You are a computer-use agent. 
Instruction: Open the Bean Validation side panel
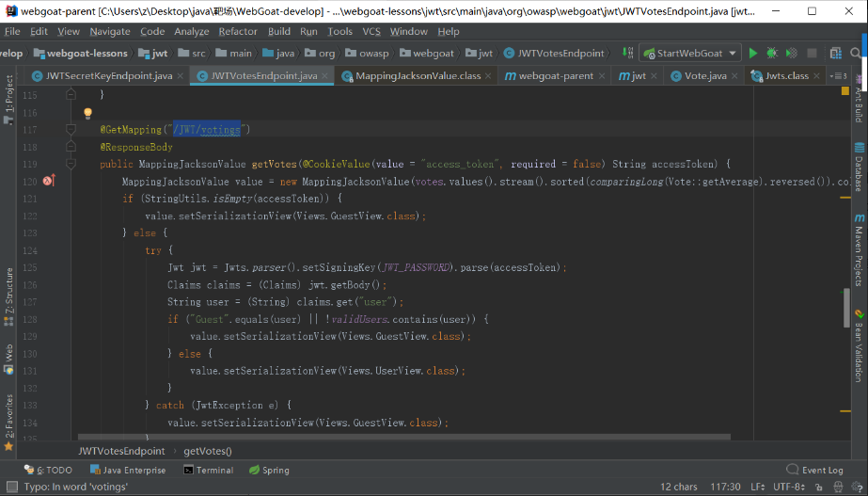click(859, 345)
